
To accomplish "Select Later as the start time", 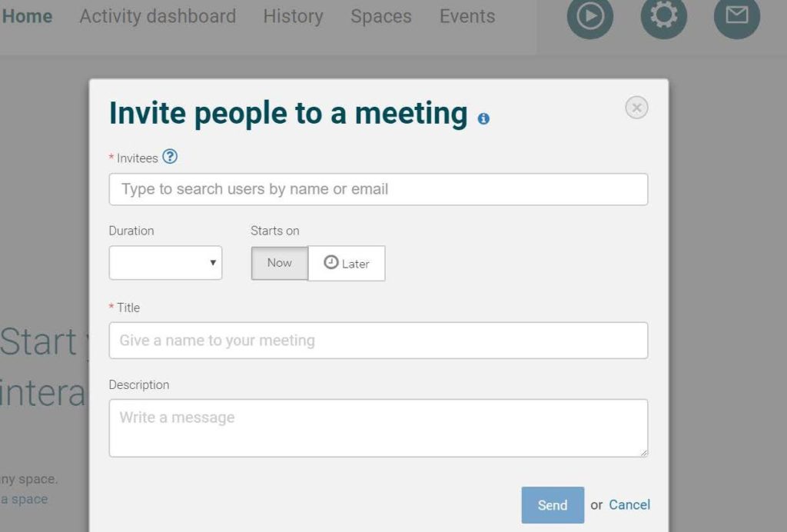I will 347,263.
